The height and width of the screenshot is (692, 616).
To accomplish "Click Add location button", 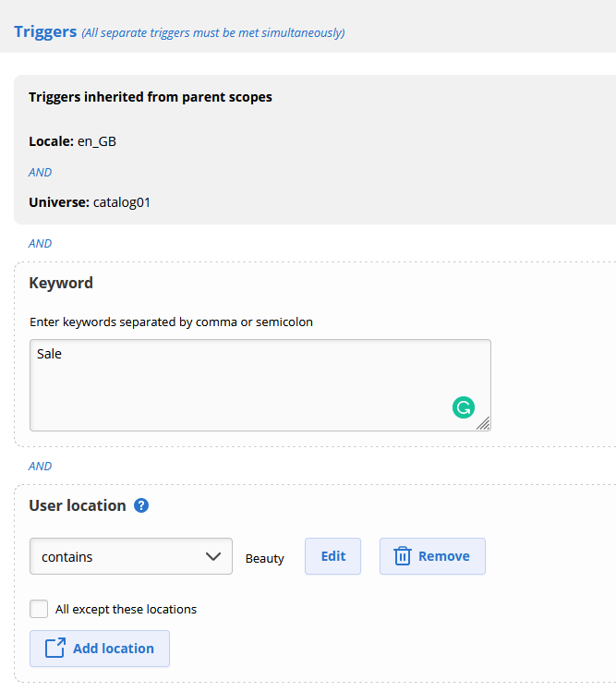I will point(100,649).
